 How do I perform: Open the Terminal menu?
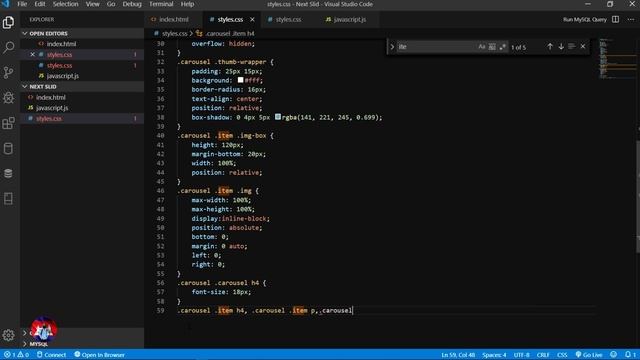coord(161,4)
